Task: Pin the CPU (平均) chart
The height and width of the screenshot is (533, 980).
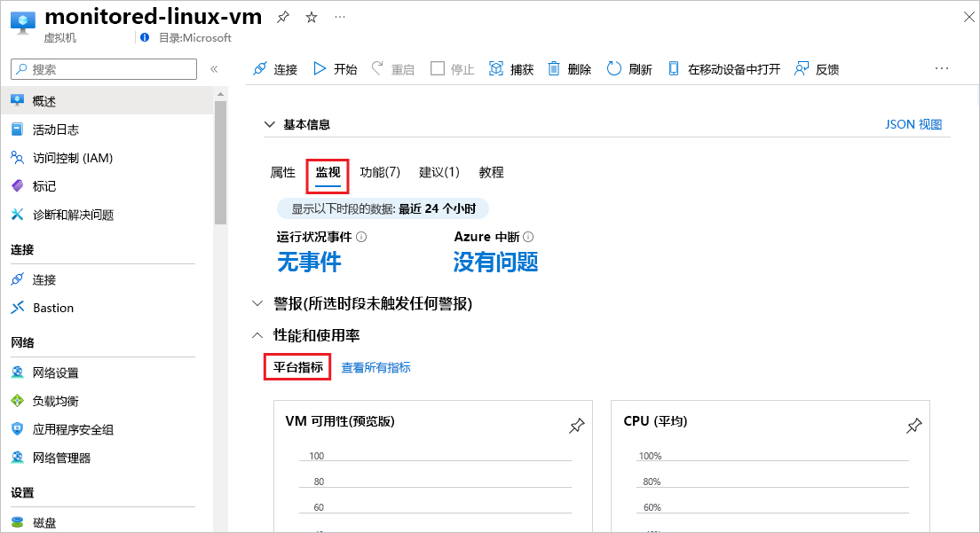Action: [x=913, y=426]
